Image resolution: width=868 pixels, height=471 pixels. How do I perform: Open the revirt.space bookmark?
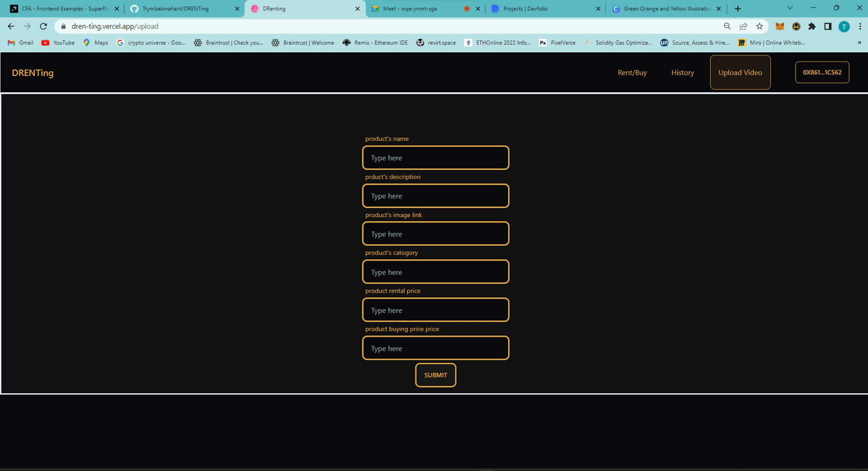pos(436,43)
